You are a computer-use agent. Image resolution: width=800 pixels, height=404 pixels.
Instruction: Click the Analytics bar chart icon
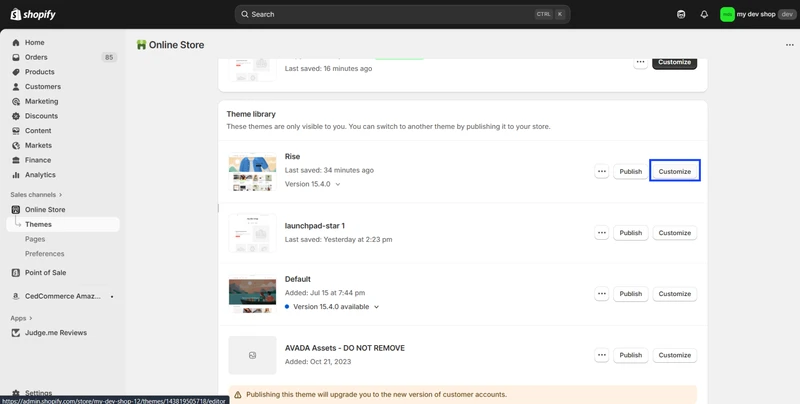(x=16, y=174)
